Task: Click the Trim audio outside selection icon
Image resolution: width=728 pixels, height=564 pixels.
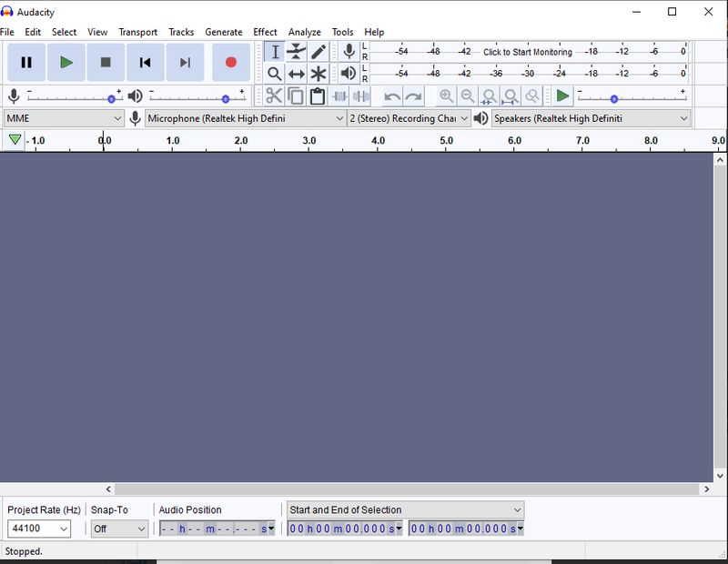Action: (340, 96)
